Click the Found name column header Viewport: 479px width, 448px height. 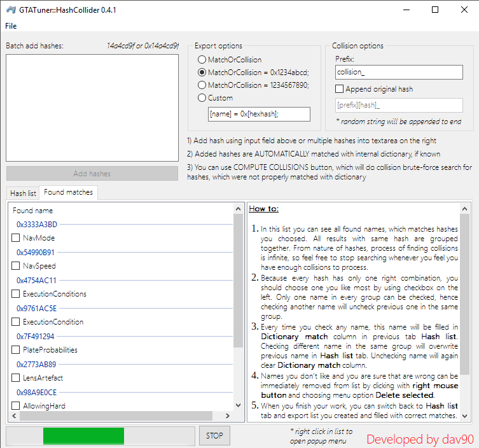pos(32,211)
